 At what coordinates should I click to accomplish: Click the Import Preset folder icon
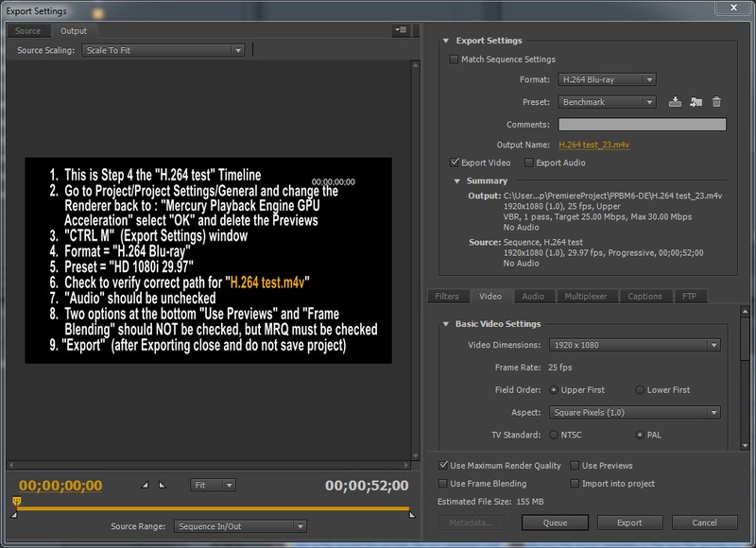[x=696, y=102]
